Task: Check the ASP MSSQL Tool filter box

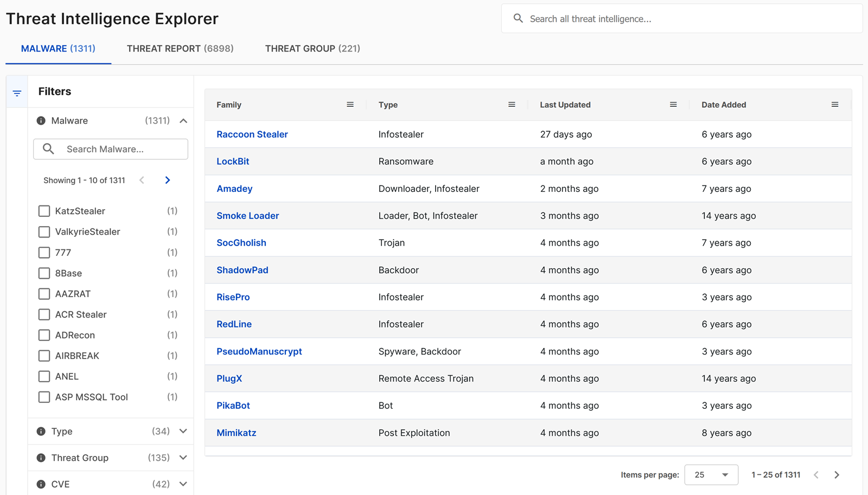Action: (x=44, y=397)
